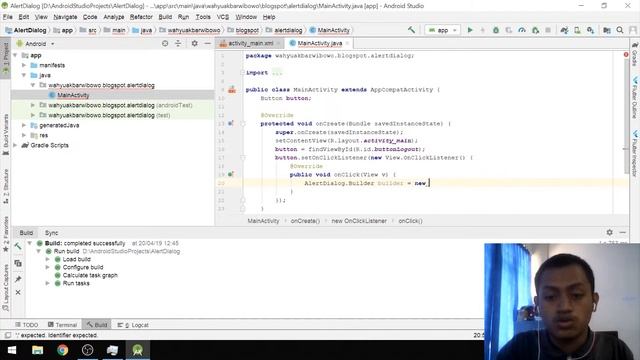Toggle the Build tool window button
Viewport: 640px width, 360px height.
[x=97, y=325]
